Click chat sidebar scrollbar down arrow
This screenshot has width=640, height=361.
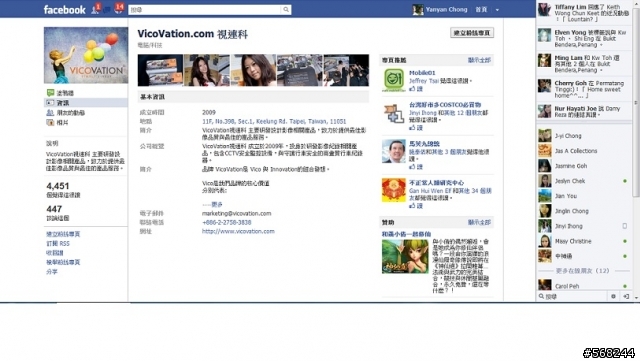click(637, 298)
